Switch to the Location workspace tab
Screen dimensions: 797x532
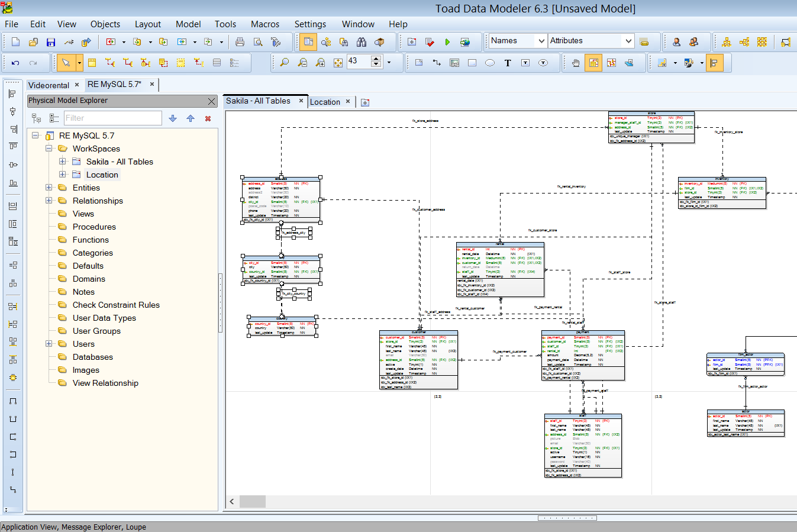point(325,102)
